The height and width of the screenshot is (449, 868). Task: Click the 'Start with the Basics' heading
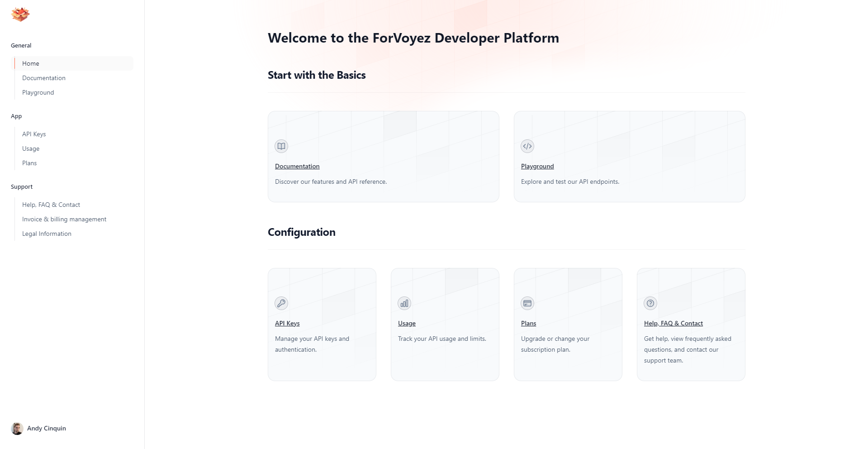pos(317,75)
